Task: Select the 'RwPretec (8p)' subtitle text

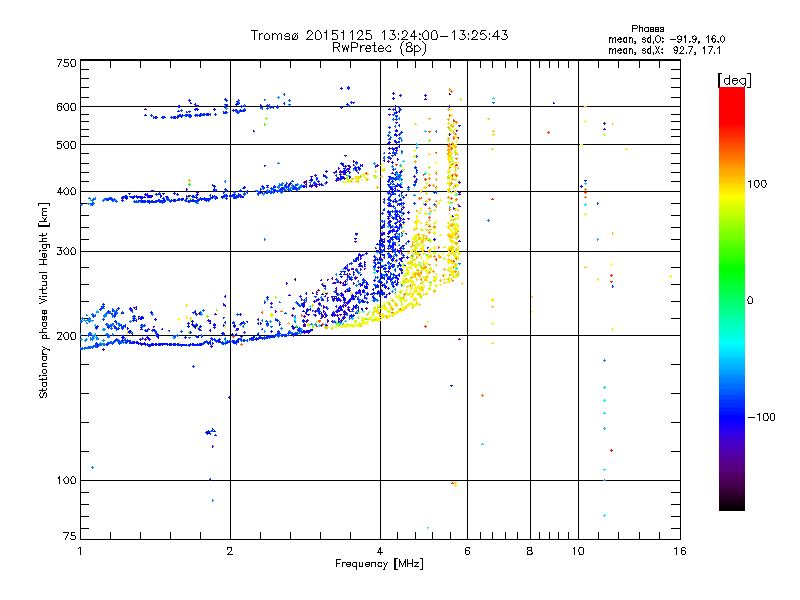Action: tap(379, 48)
